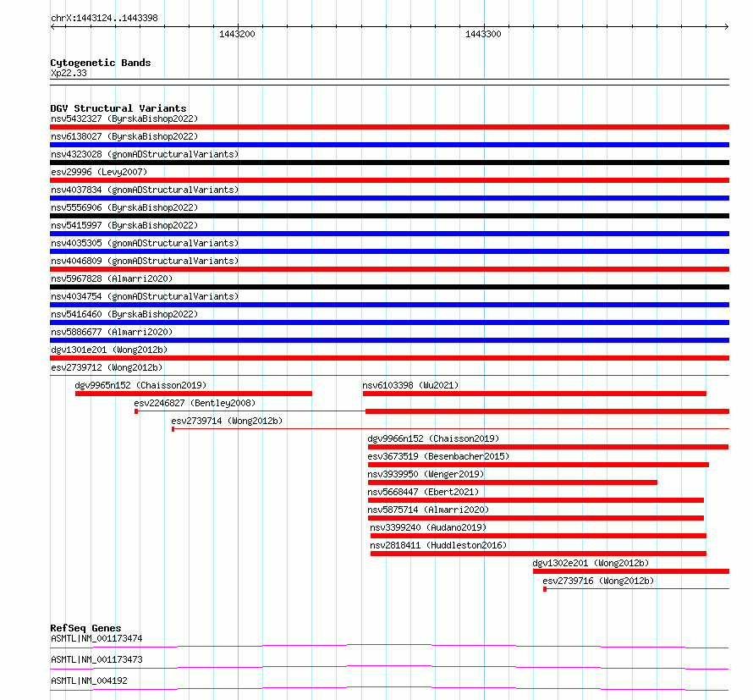Click nsv5668447 (Ebert2021) label
Screen dimensions: 753x700
pyautogui.click(x=423, y=492)
